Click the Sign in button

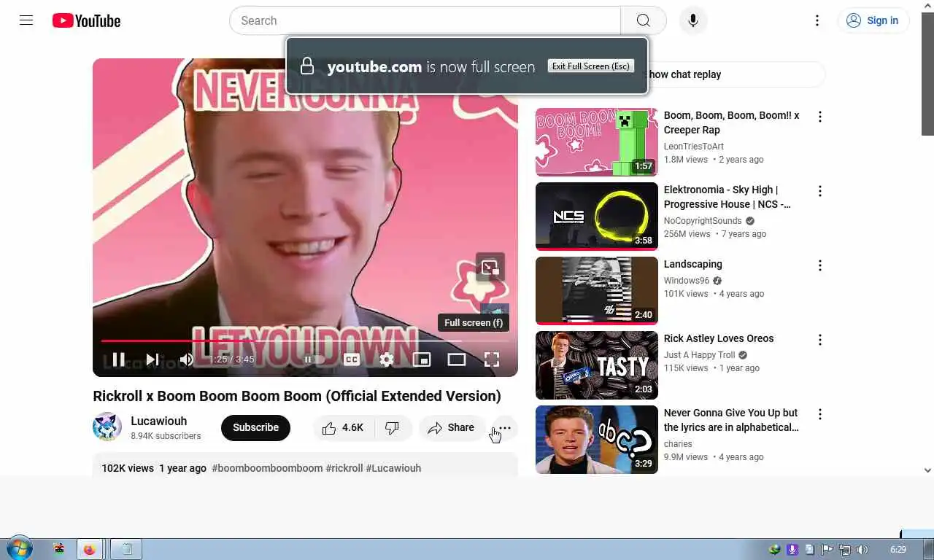(x=873, y=20)
